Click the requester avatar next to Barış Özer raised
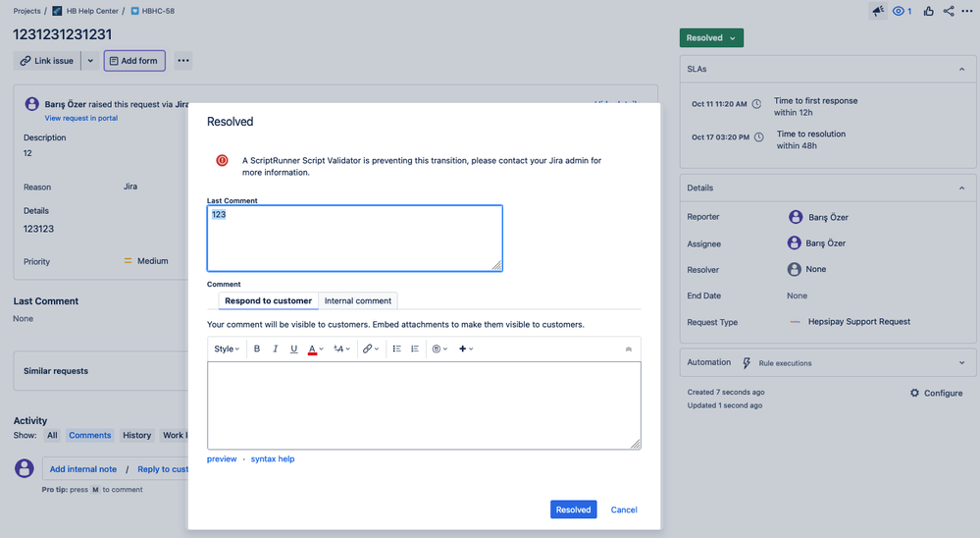The image size is (980, 538). [x=31, y=104]
